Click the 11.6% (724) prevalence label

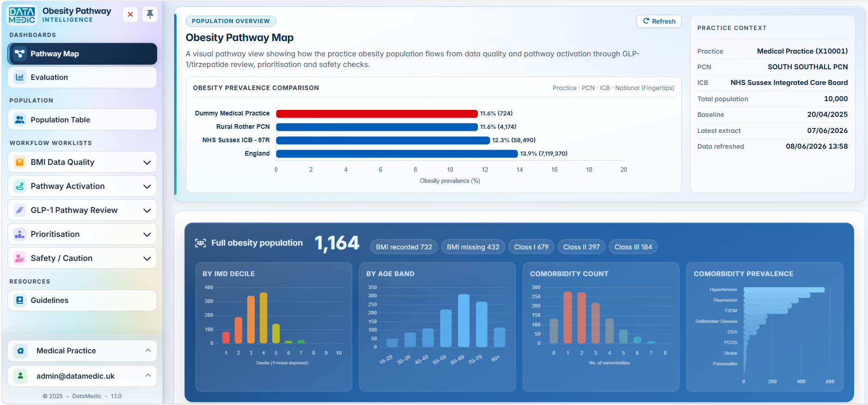tap(496, 114)
